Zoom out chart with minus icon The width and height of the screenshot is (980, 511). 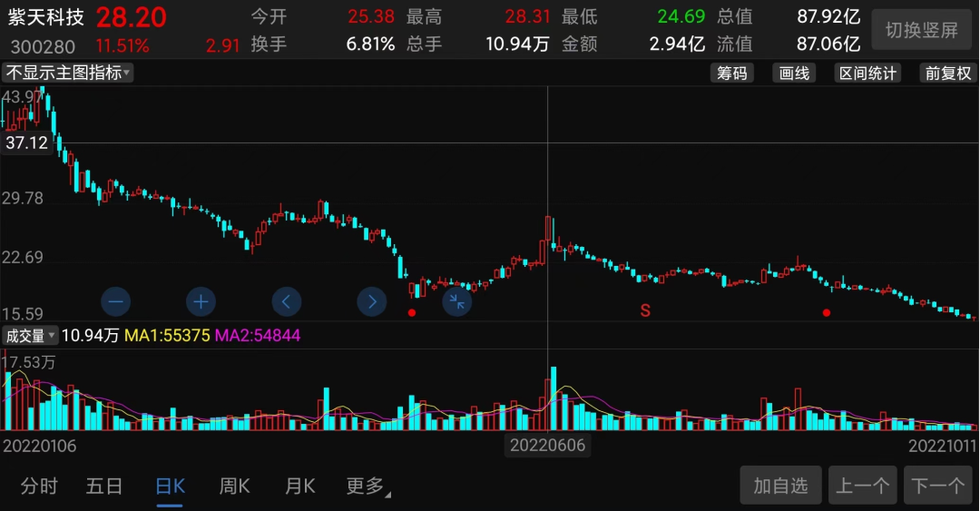115,302
